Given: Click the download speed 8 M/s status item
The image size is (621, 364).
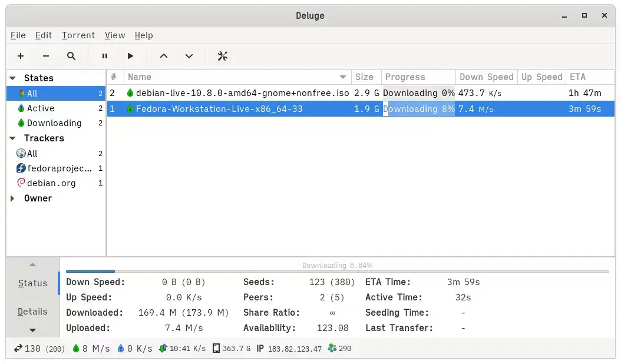Looking at the screenshot, I should point(91,349).
